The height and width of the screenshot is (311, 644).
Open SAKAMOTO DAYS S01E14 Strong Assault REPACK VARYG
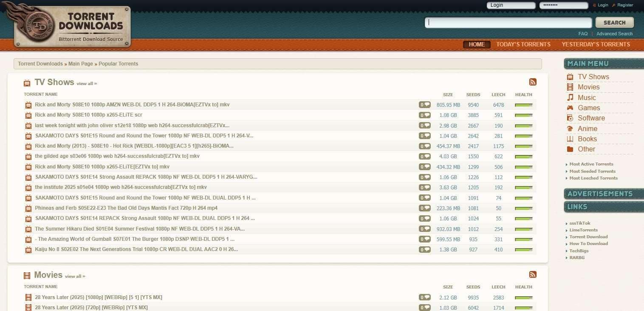point(146,177)
